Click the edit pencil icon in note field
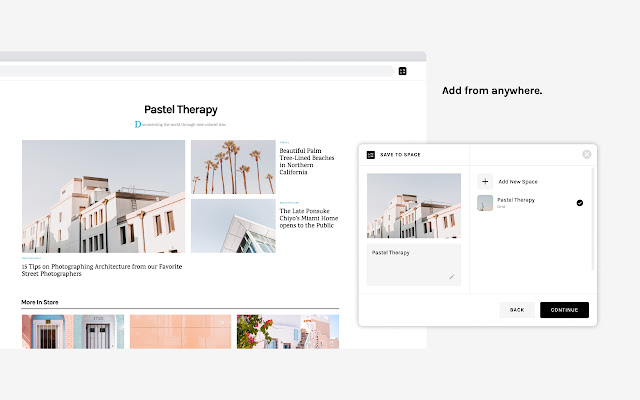640x400 pixels. coord(451,277)
